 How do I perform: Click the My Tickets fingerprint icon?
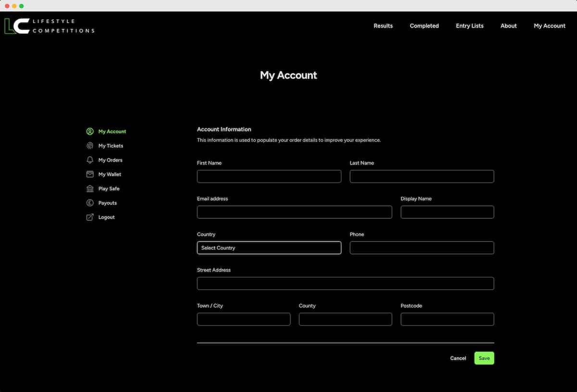coord(90,146)
